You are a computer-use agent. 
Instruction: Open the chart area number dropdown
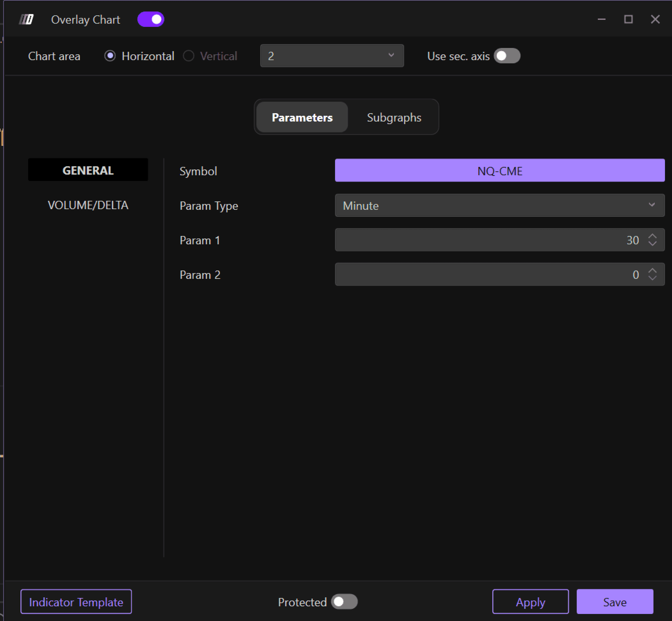tap(332, 56)
